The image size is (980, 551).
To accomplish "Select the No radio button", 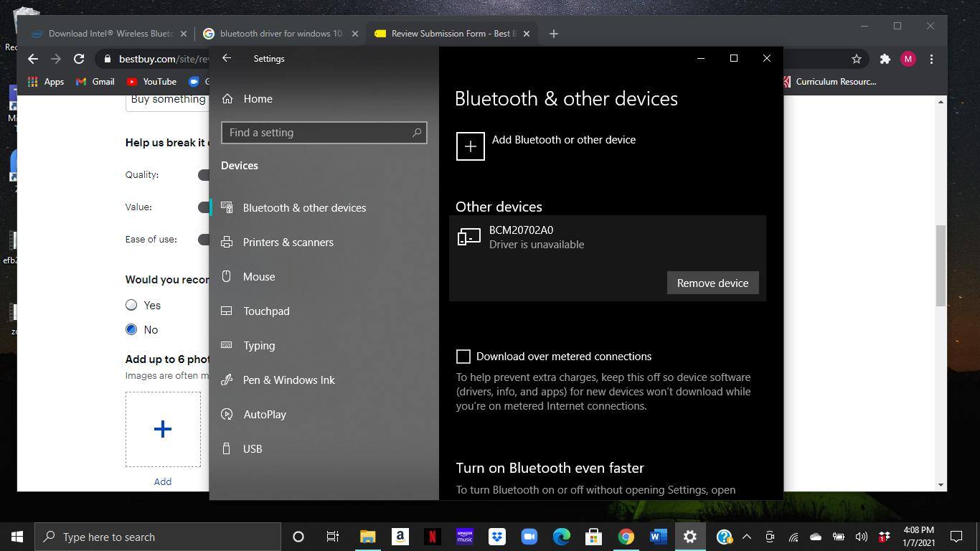I will pyautogui.click(x=131, y=329).
